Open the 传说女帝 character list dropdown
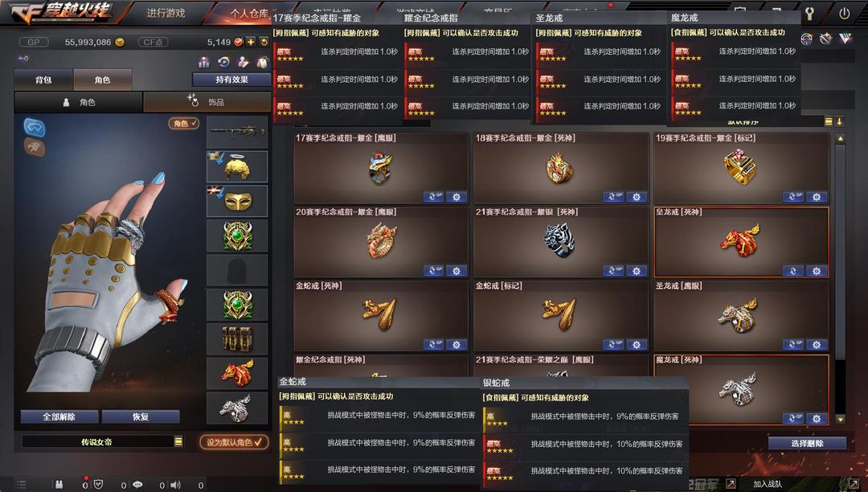 coord(178,441)
